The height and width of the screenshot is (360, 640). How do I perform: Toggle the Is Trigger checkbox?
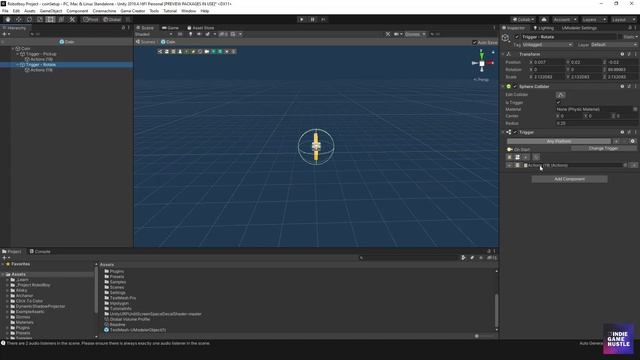558,102
